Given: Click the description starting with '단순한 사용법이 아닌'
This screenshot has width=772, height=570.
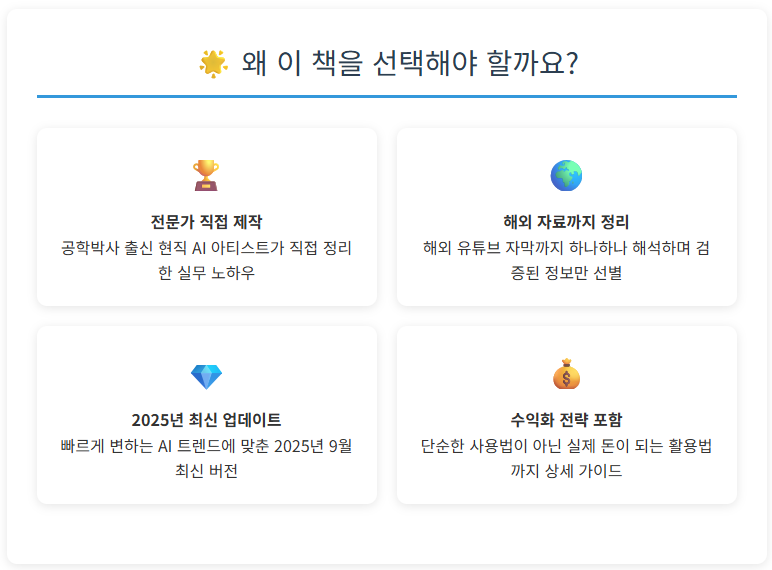Looking at the screenshot, I should pos(566,446).
